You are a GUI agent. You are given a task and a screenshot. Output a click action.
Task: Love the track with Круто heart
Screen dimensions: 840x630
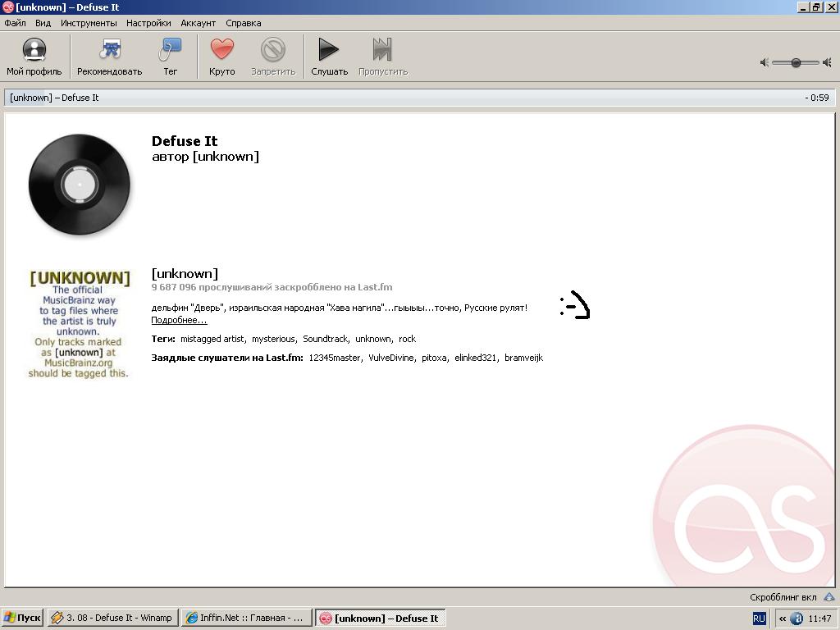point(221,57)
